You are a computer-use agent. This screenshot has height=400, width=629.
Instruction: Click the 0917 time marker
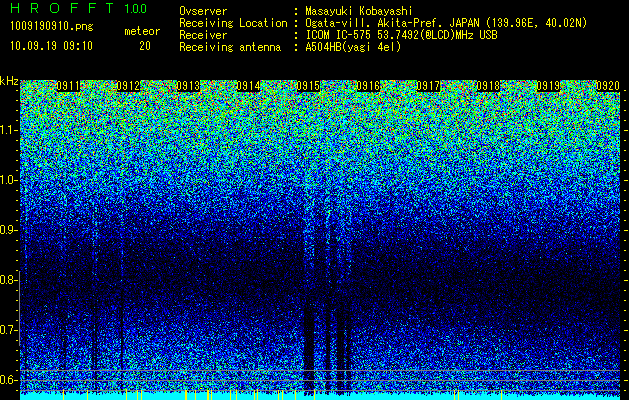tap(428, 86)
